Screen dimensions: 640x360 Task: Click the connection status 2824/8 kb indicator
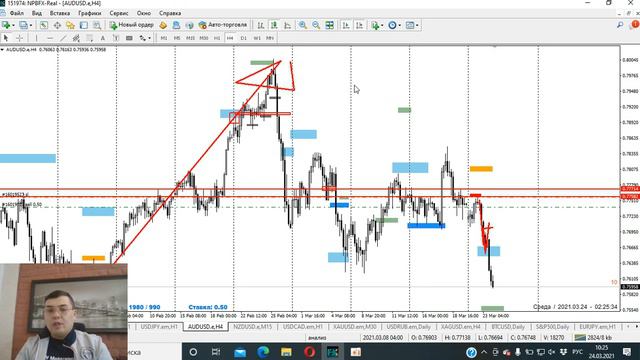click(x=593, y=338)
